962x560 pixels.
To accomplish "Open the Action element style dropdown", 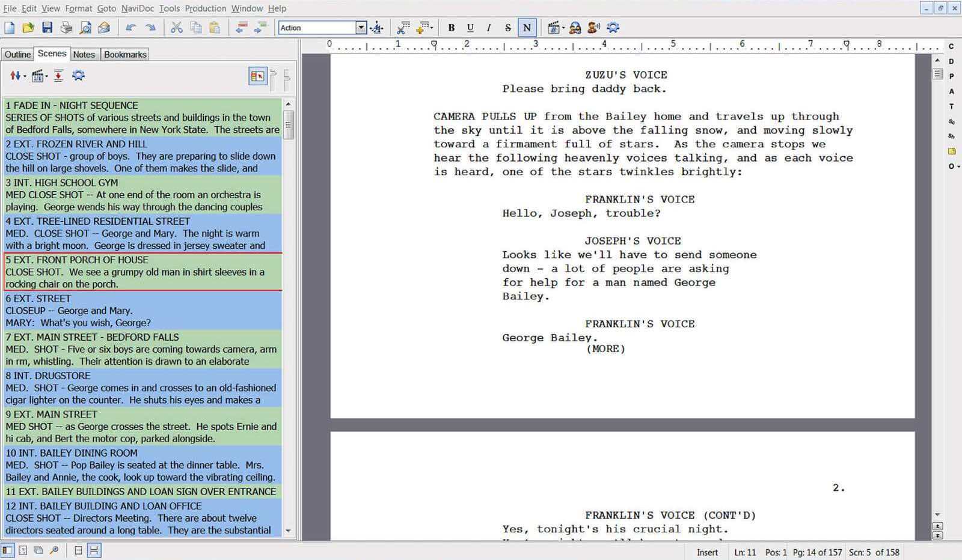I will [x=361, y=28].
